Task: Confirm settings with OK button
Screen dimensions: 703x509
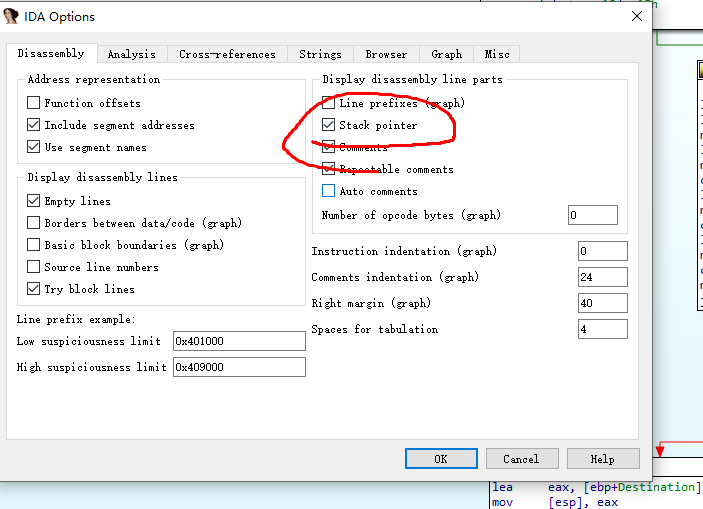Action: tap(441, 459)
